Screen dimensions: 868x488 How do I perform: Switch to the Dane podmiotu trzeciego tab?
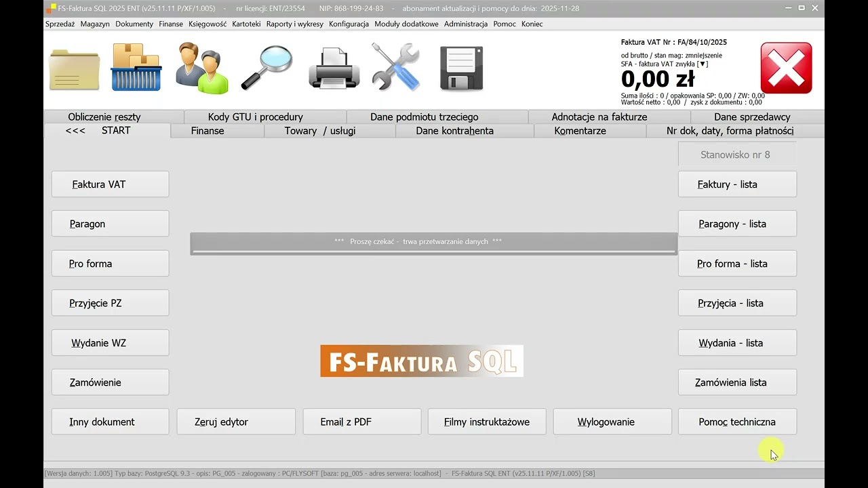point(437,117)
